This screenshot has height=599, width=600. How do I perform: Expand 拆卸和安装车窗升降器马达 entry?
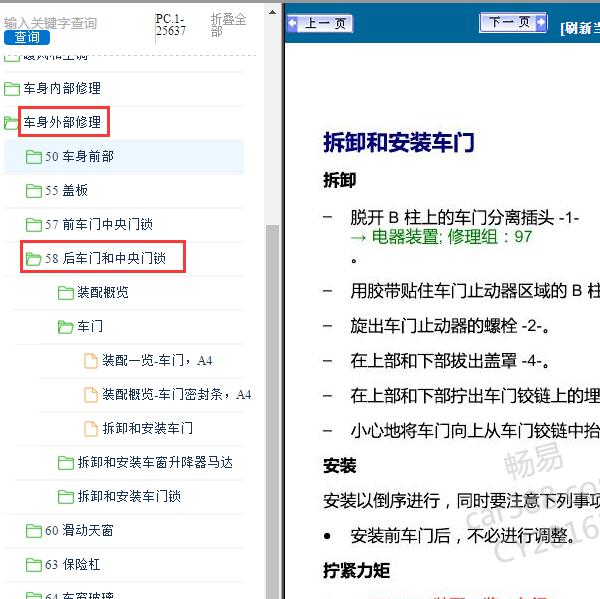pos(155,462)
